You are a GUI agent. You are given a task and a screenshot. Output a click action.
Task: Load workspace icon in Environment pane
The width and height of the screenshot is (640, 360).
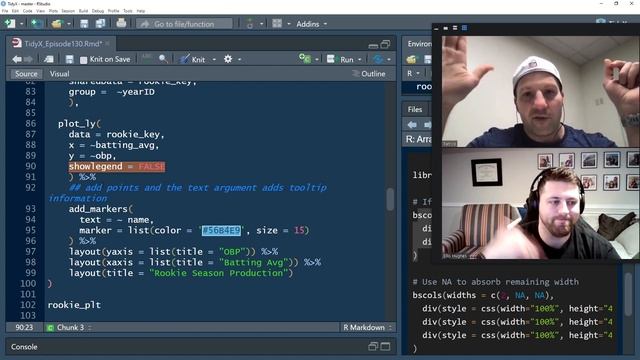[411, 60]
